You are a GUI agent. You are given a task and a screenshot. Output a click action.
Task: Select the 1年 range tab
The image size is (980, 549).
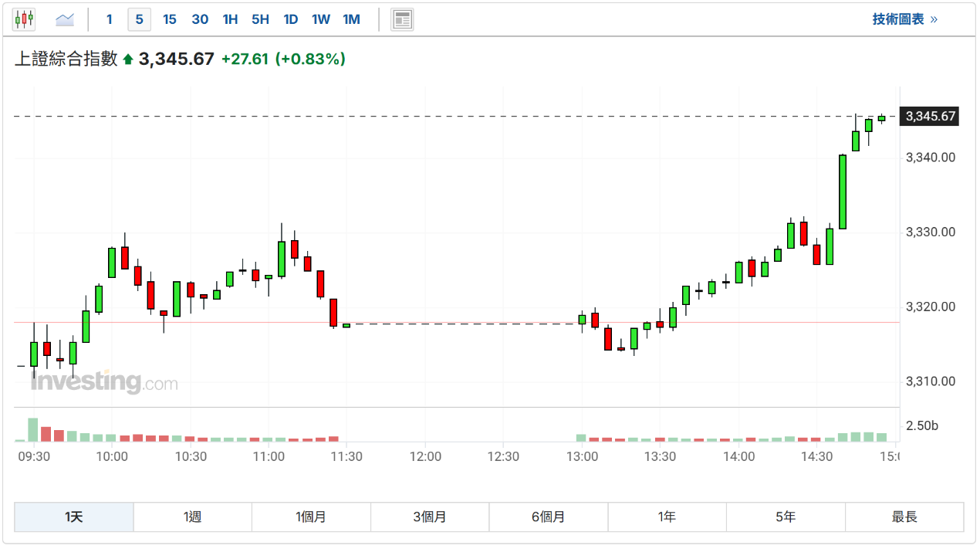(x=667, y=517)
